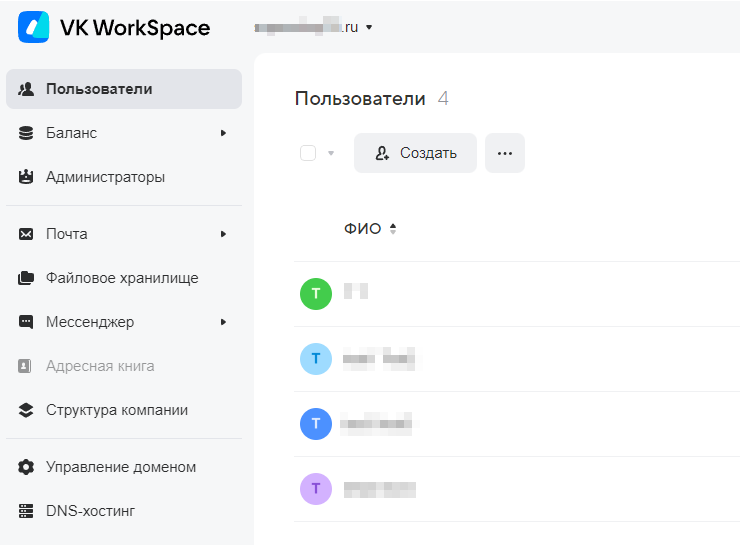The height and width of the screenshot is (545, 740).
Task: Click the VK WorkSpace logo icon
Action: point(33,28)
